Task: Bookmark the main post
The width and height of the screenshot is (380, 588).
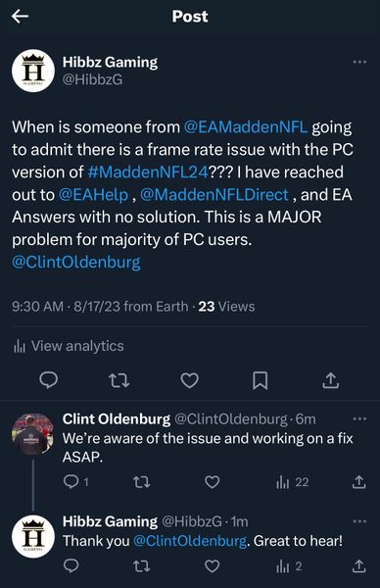Action: click(x=260, y=380)
